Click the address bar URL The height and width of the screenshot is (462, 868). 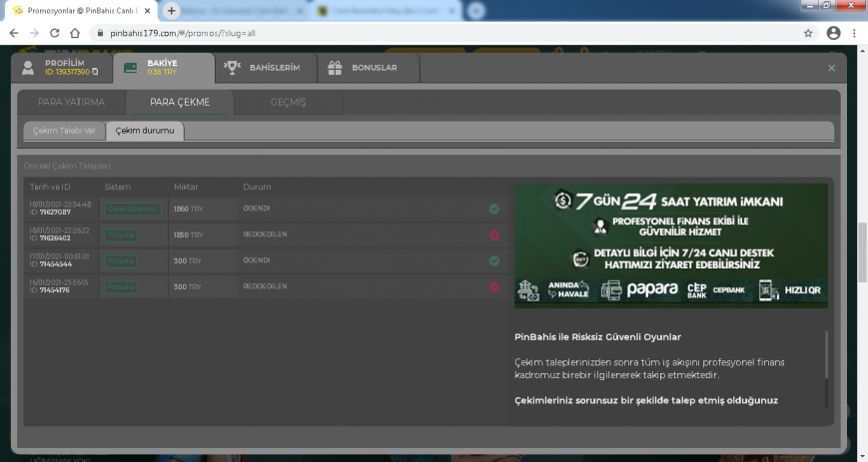tap(183, 33)
